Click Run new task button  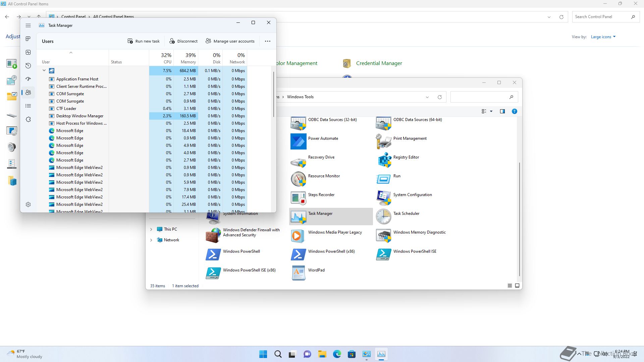(144, 41)
